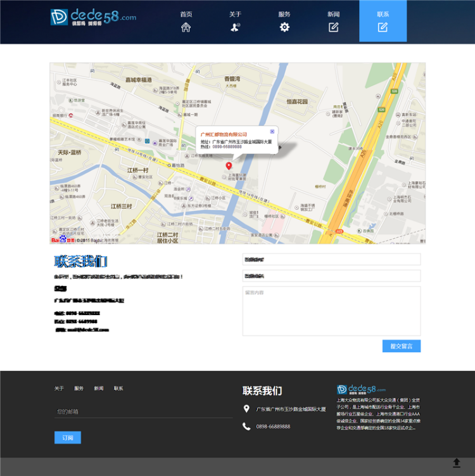Click the 订阅 subscribe button
This screenshot has height=476, width=475.
point(68,437)
